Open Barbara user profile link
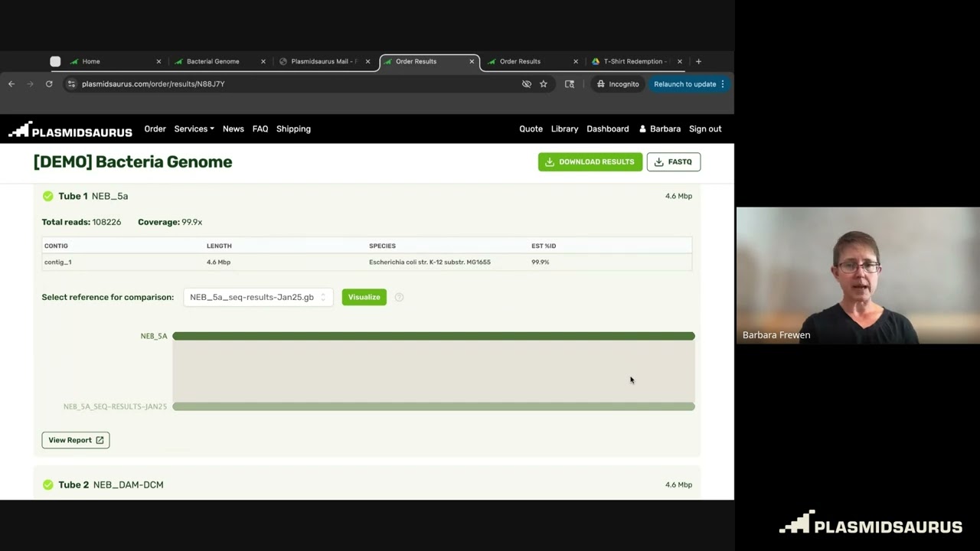Image resolution: width=980 pixels, height=551 pixels. [660, 129]
